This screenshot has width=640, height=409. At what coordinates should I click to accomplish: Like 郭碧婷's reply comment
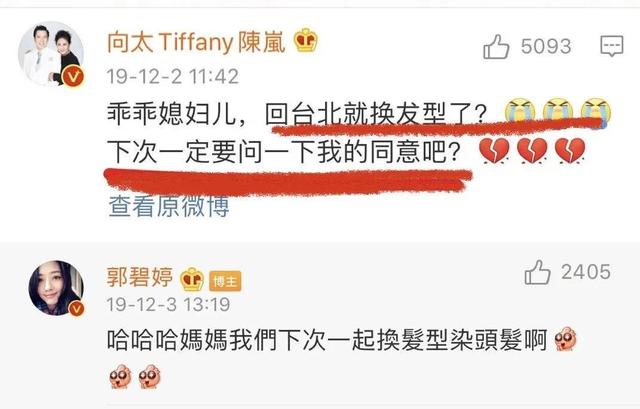coord(537,272)
